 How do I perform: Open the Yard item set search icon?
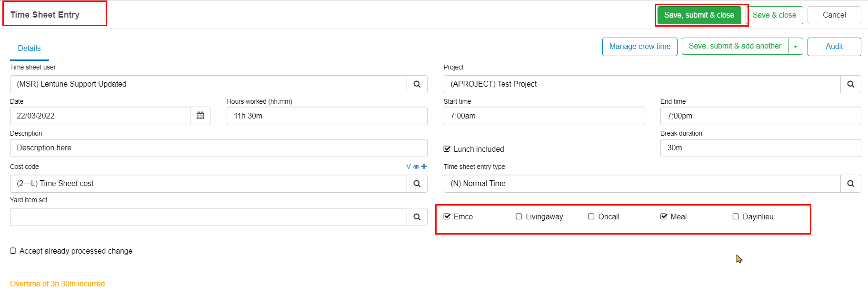coord(417,217)
